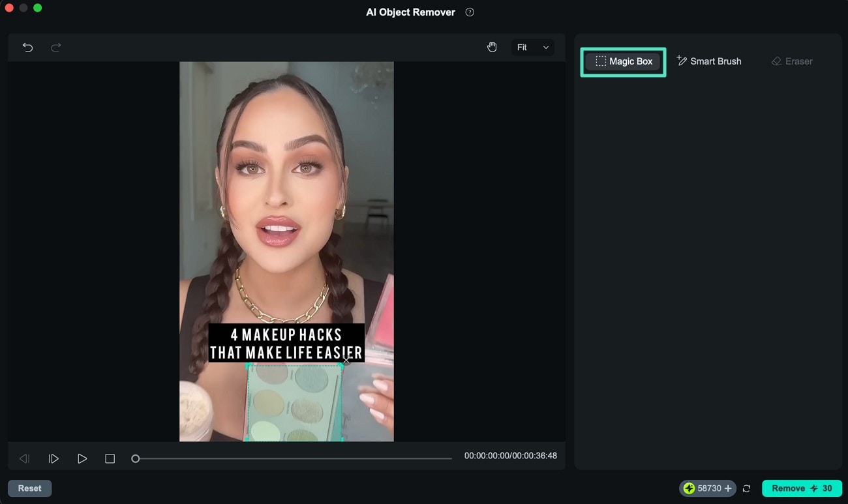Image resolution: width=848 pixels, height=504 pixels.
Task: Choose the Eraser tool
Action: (x=792, y=61)
